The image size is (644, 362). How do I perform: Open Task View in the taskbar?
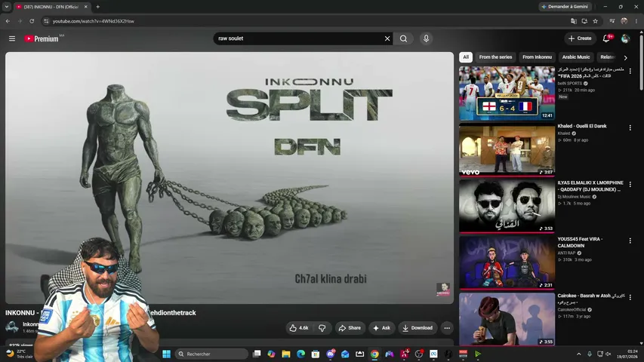pos(257,354)
